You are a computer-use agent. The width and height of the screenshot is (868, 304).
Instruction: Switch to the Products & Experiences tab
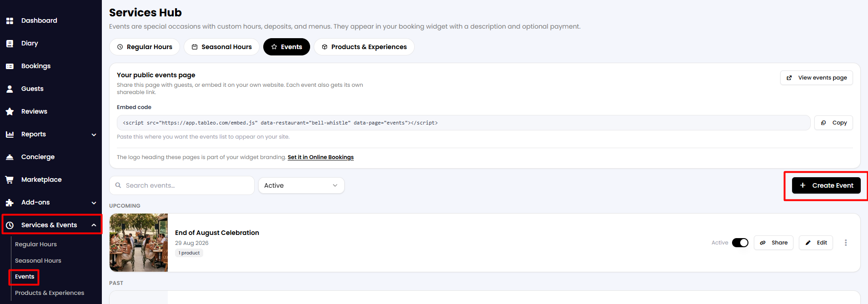(364, 47)
